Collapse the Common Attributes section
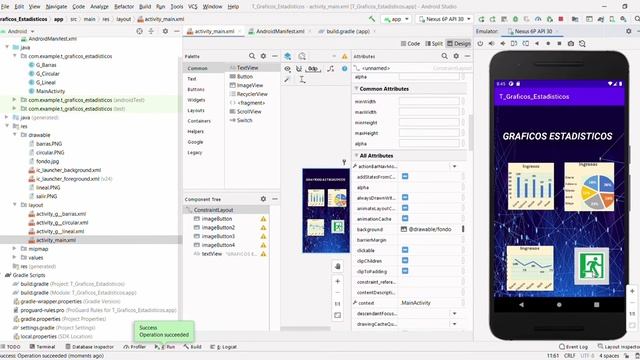The height and width of the screenshot is (360, 640). pos(356,89)
